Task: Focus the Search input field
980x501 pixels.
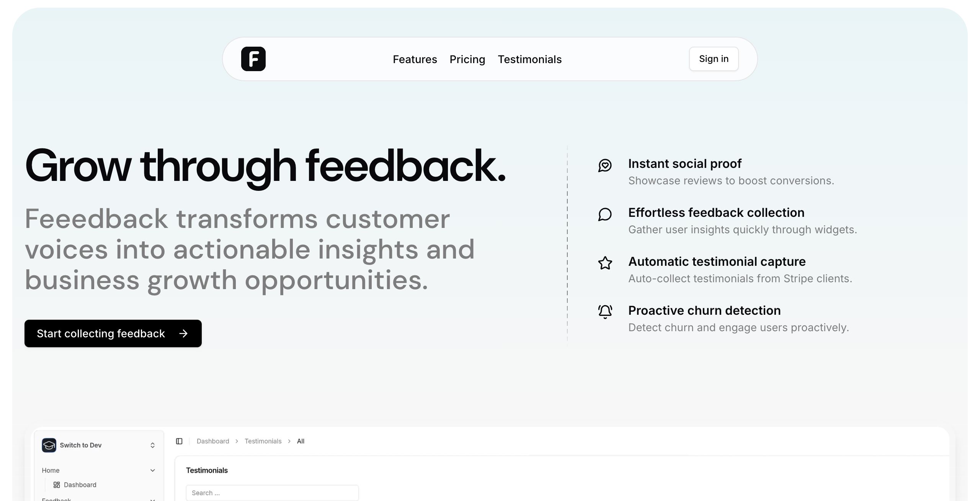Action: pyautogui.click(x=272, y=493)
